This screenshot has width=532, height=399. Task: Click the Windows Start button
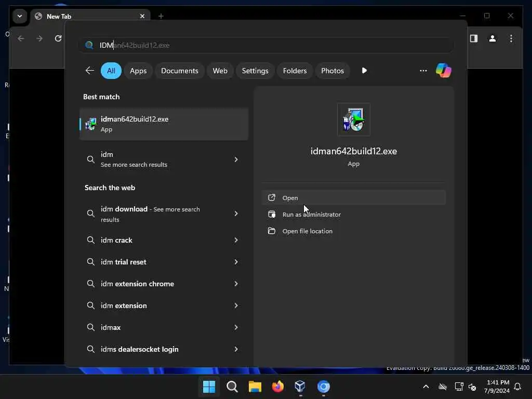pos(209,387)
